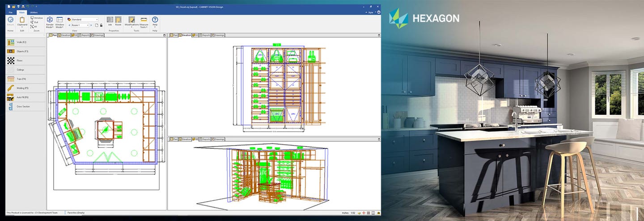Open the Cross Section tool
The height and width of the screenshot is (221, 644).
point(22,106)
